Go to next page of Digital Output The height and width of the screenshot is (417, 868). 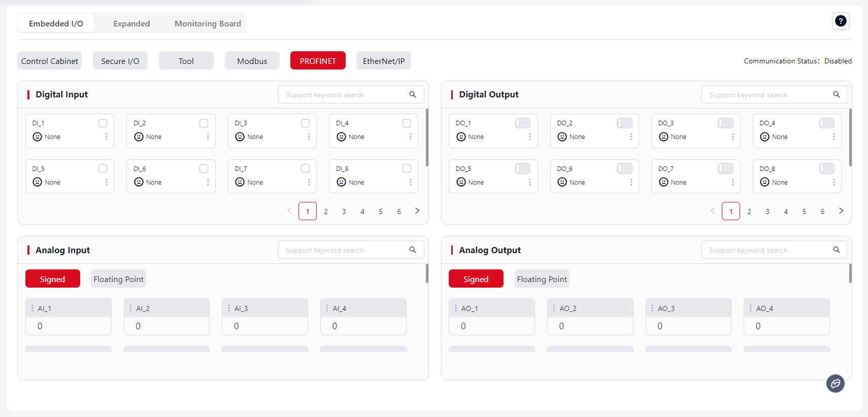click(841, 211)
